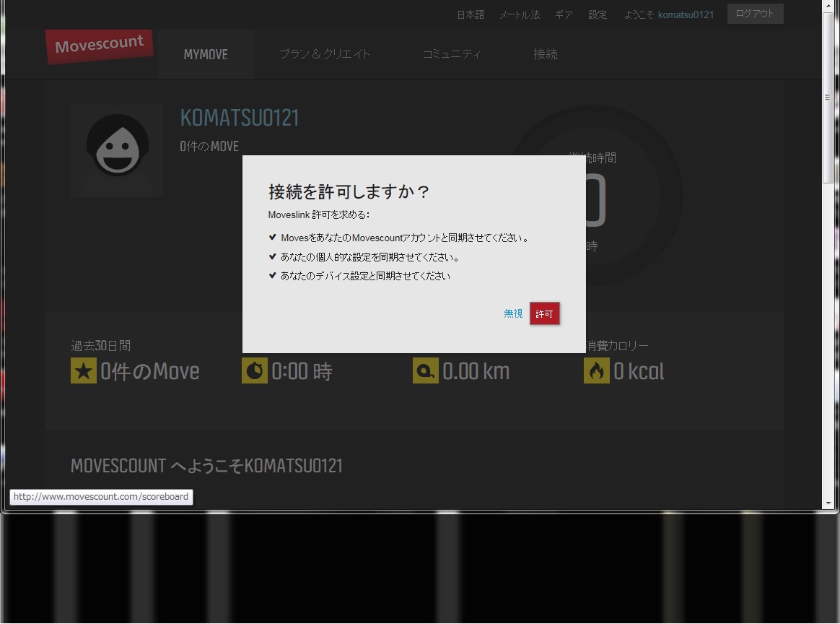Click the 'MOVESCOUNT へようこそ' heading
The image size is (840, 624).
pos(207,466)
